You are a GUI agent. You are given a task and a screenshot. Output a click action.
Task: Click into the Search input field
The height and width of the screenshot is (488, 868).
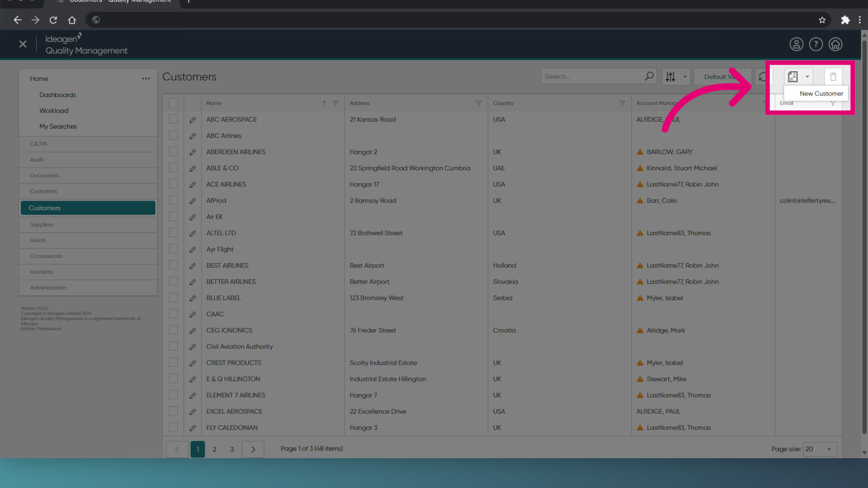593,76
